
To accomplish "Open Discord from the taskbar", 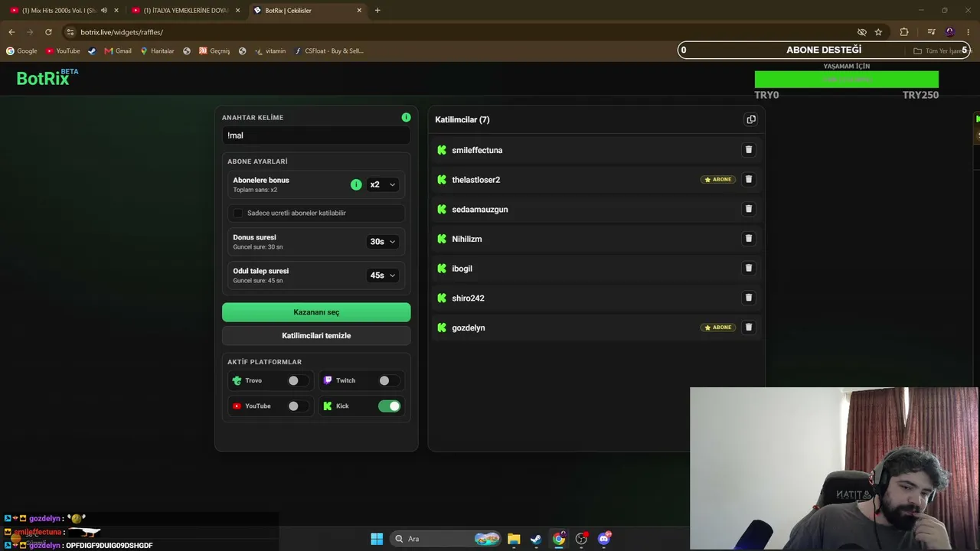I will click(604, 539).
